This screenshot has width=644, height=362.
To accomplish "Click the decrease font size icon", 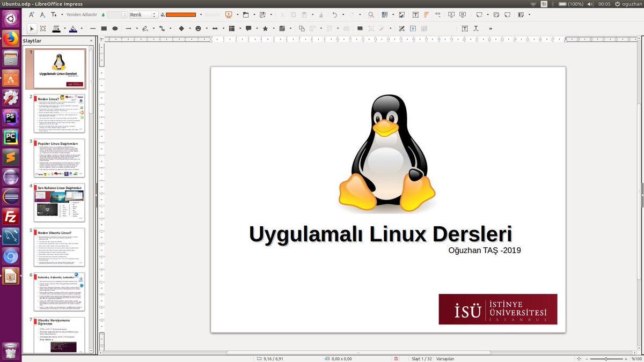I will tap(43, 14).
